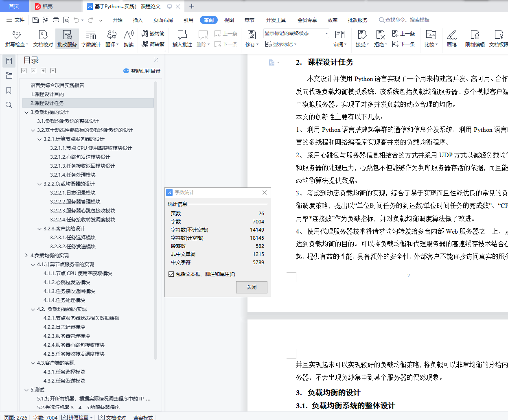Switch to the 插入 ribbon tab
This screenshot has height=420, width=508.
pyautogui.click(x=138, y=20)
